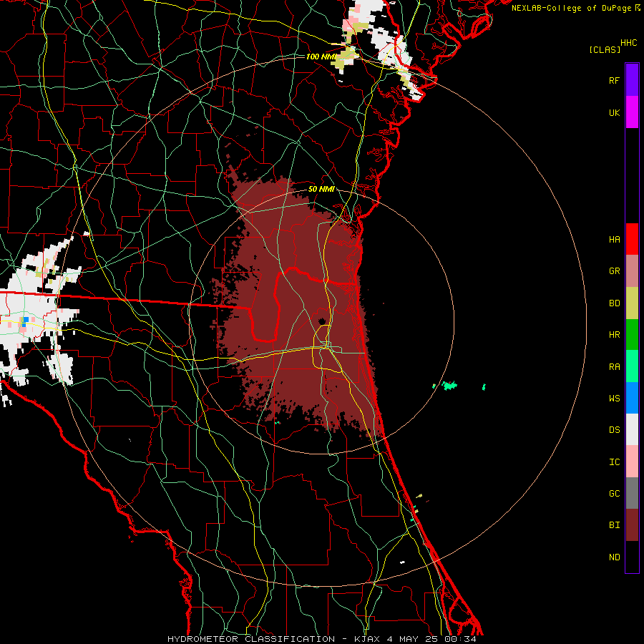Viewport: 644px width, 644px height.
Task: Click the IC pink legend swatch
Action: (x=632, y=462)
